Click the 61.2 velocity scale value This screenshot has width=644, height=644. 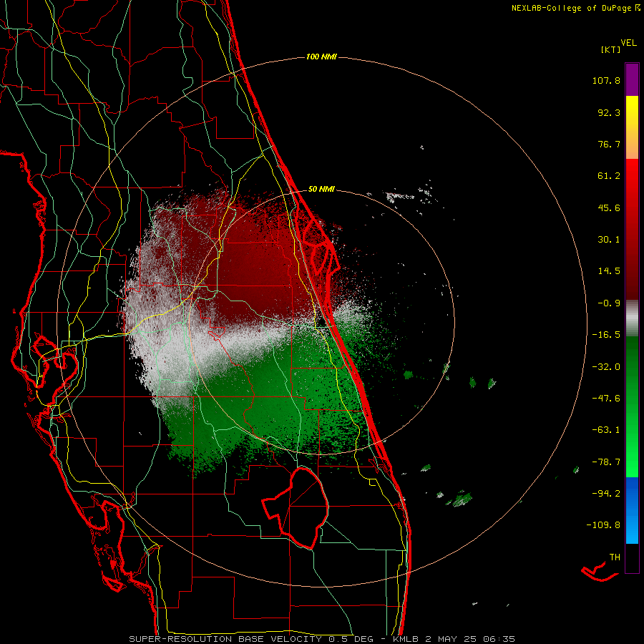point(609,176)
